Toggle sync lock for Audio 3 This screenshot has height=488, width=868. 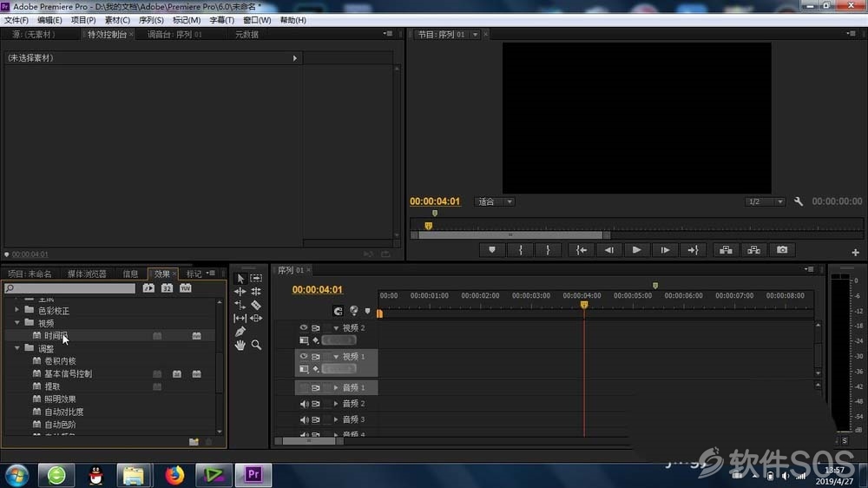316,420
